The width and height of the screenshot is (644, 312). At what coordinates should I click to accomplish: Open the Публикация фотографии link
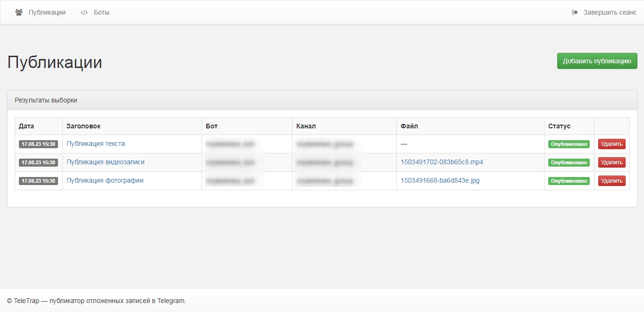[x=105, y=180]
